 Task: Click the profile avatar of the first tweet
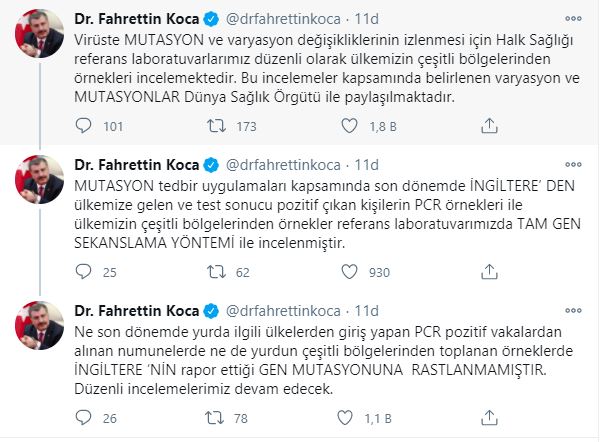click(39, 34)
